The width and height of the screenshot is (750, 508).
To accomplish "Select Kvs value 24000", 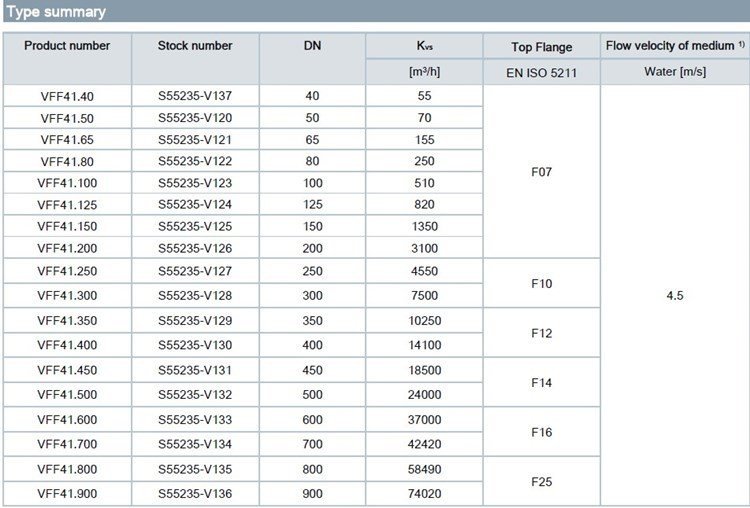I will (424, 395).
